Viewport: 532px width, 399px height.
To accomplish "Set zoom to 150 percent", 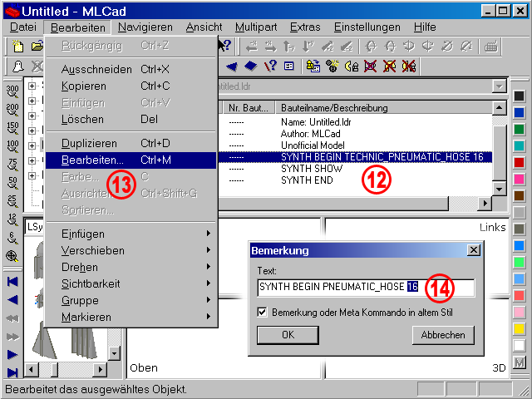I will (x=12, y=127).
